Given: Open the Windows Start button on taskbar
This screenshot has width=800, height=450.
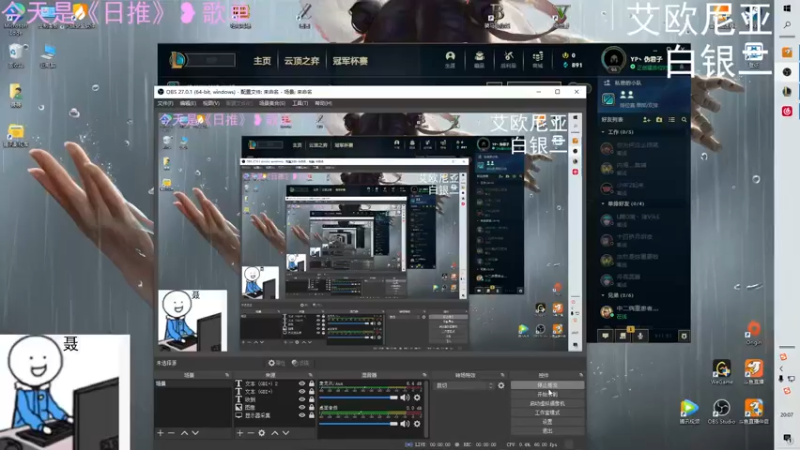Looking at the screenshot, I should tap(787, 8).
